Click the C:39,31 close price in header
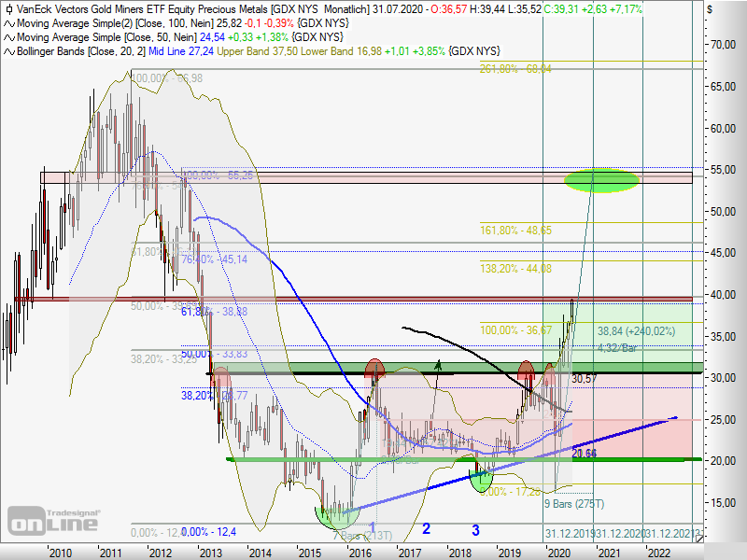The height and width of the screenshot is (560, 747). (x=561, y=9)
